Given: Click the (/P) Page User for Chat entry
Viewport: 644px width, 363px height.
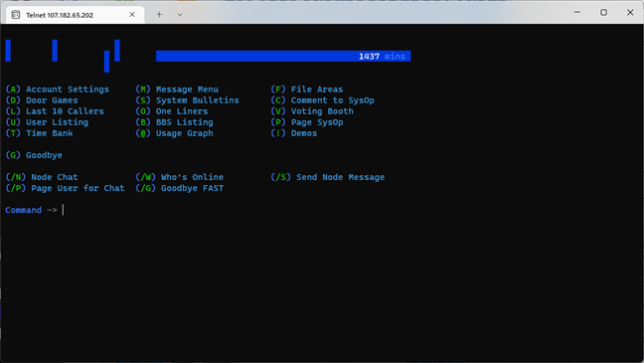Looking at the screenshot, I should point(65,188).
